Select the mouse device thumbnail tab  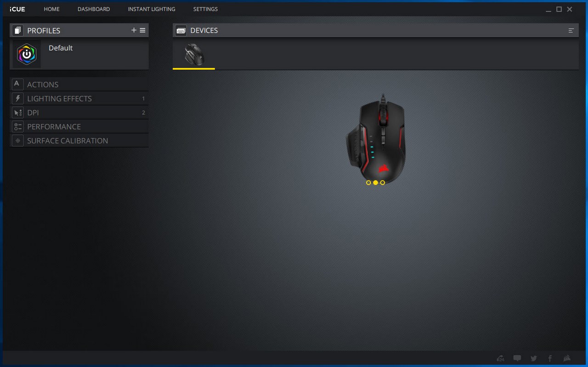[x=194, y=55]
